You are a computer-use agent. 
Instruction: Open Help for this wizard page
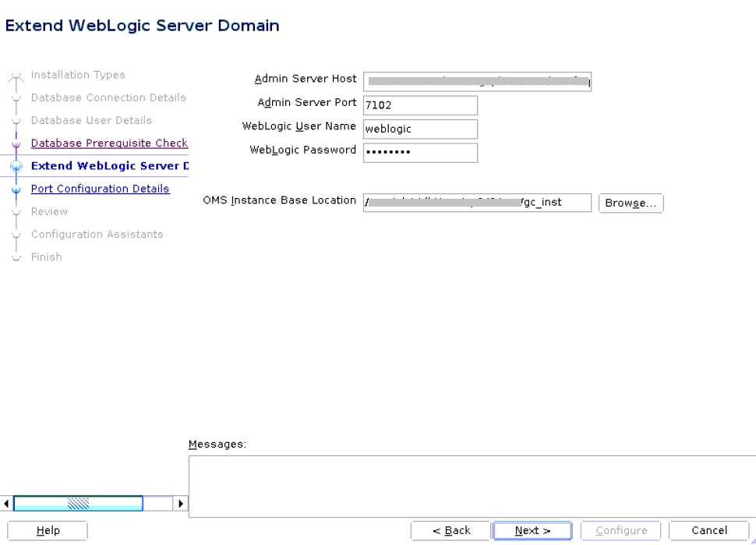pos(47,530)
